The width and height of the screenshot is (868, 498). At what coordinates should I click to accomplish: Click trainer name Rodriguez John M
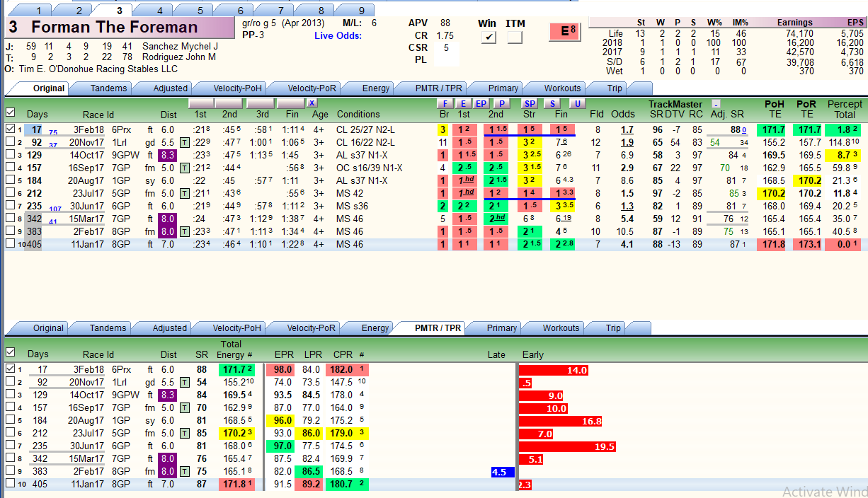tap(178, 57)
